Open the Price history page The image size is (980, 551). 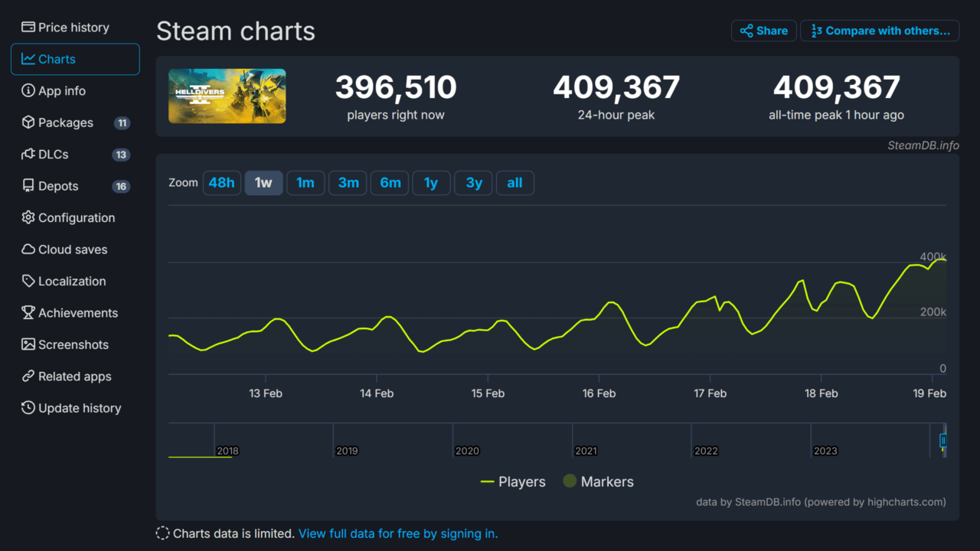[x=75, y=28]
